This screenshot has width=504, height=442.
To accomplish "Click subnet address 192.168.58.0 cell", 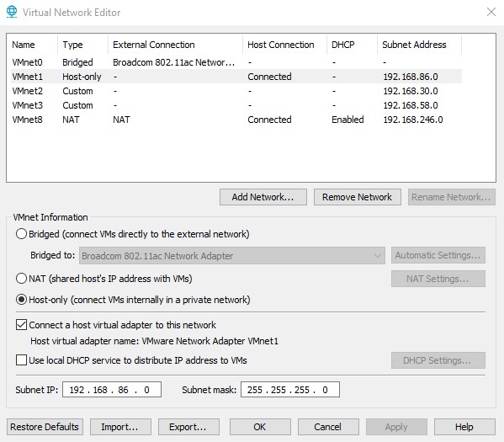I will (411, 105).
